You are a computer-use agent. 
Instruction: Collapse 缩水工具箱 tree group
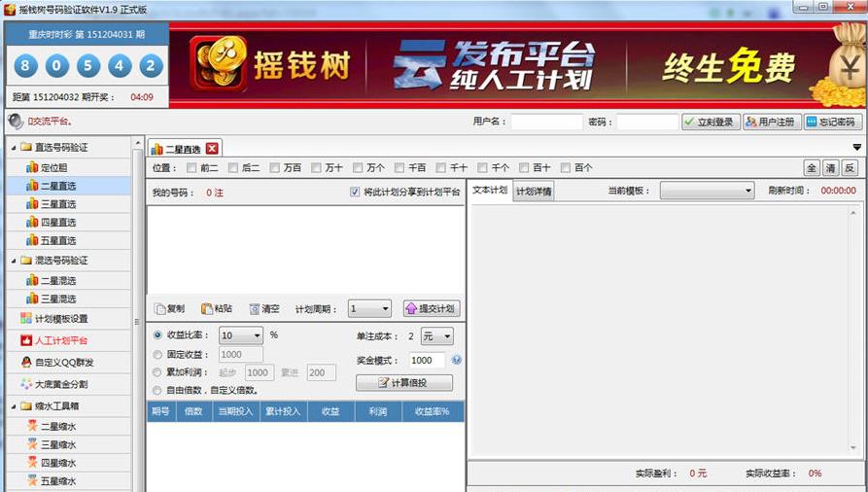(14, 406)
